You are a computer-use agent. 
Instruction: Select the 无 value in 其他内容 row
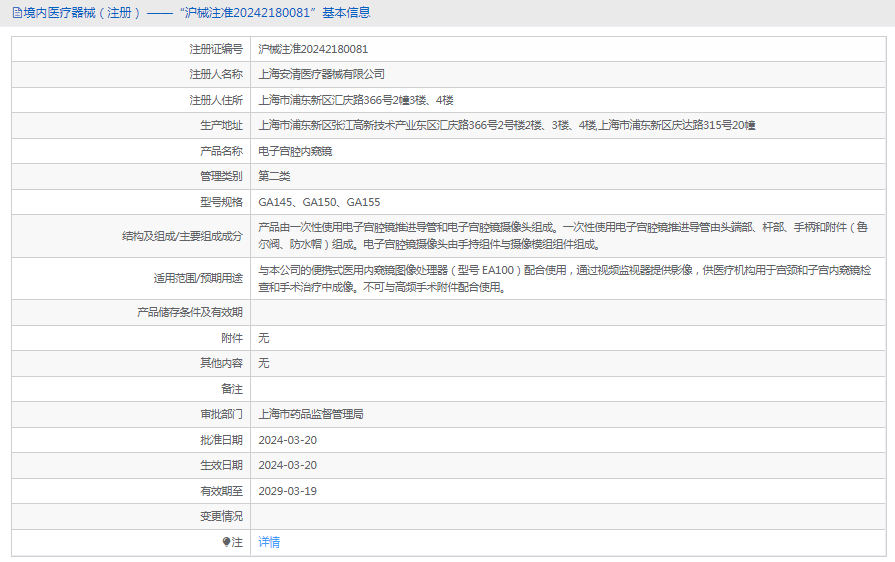264,363
